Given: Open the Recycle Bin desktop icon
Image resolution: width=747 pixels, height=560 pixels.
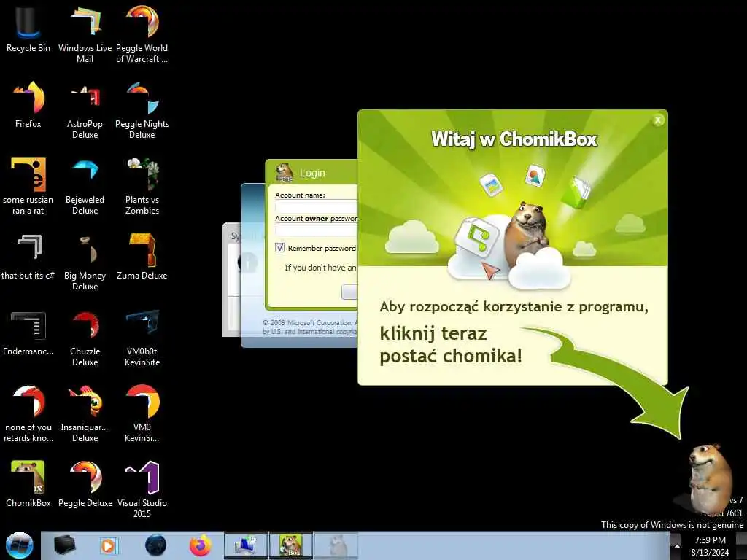Looking at the screenshot, I should (28, 28).
